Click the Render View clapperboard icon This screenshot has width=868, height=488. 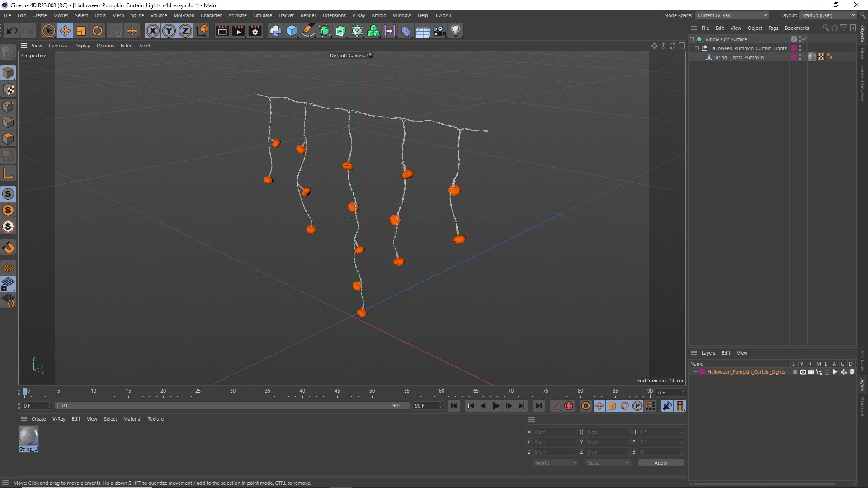point(222,31)
